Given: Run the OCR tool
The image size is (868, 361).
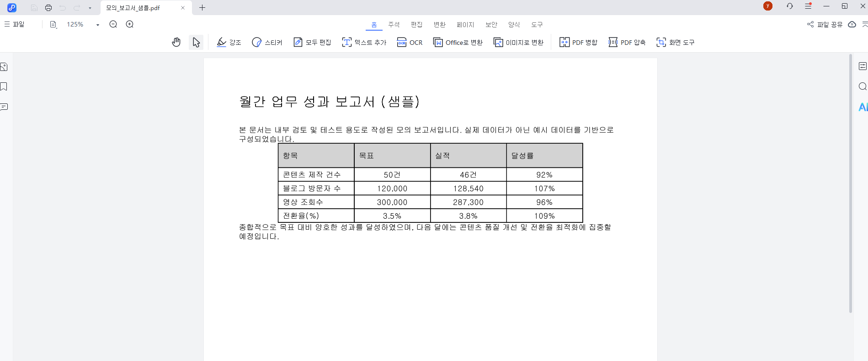Looking at the screenshot, I should coord(410,43).
